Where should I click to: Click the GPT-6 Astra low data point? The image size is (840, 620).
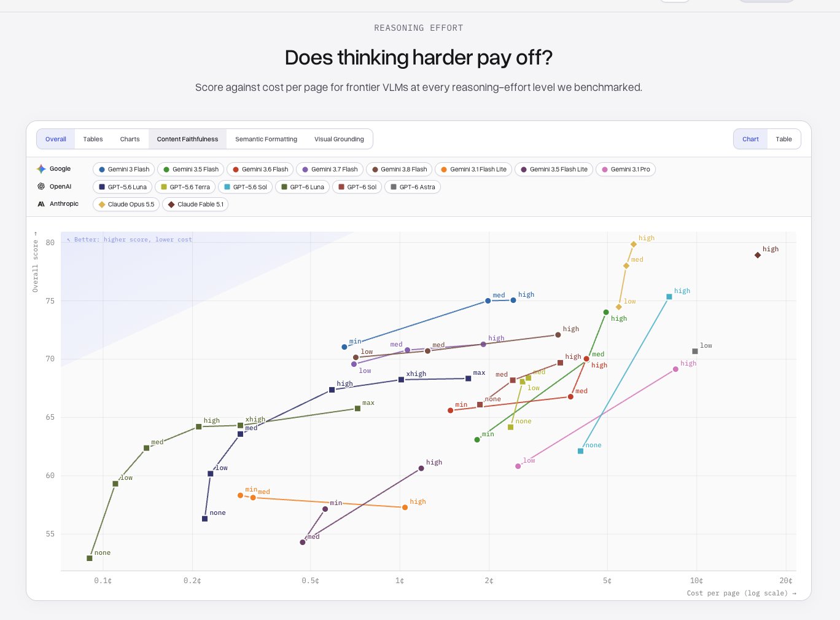[695, 351]
